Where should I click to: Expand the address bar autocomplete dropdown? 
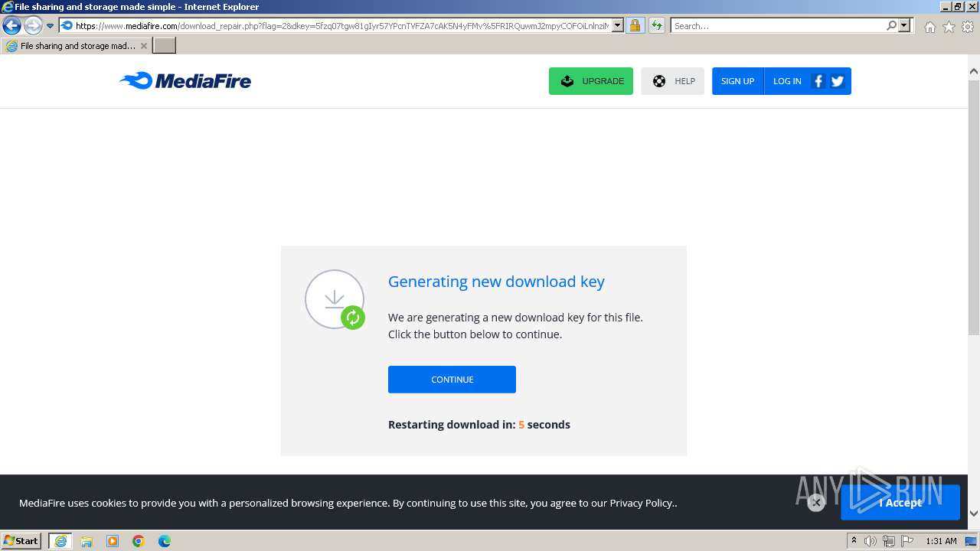pyautogui.click(x=618, y=25)
